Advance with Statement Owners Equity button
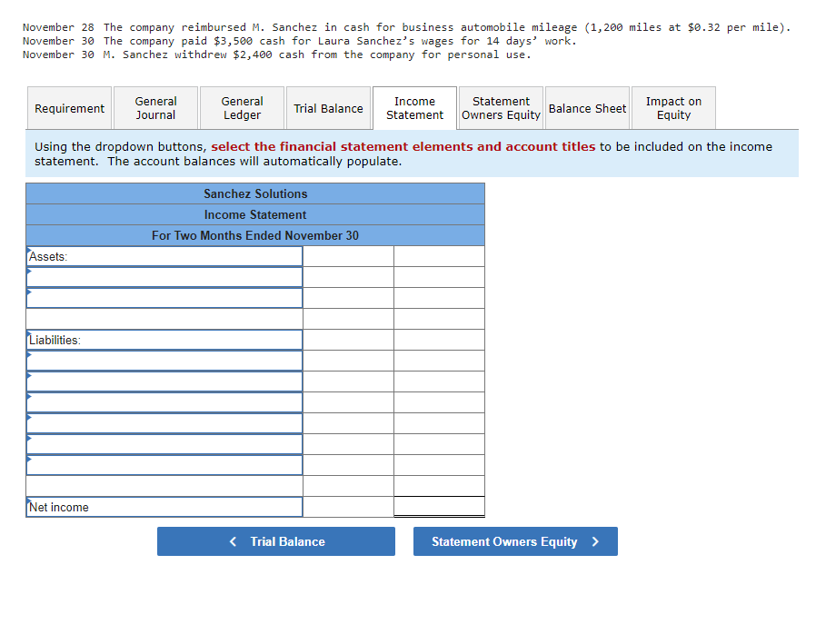Screen dimensions: 816x644 515,541
